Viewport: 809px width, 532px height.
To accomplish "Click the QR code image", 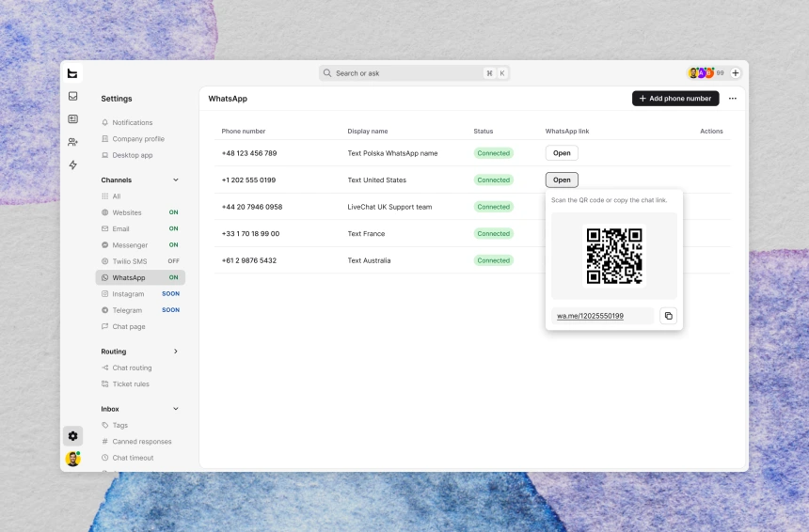I will tap(614, 256).
